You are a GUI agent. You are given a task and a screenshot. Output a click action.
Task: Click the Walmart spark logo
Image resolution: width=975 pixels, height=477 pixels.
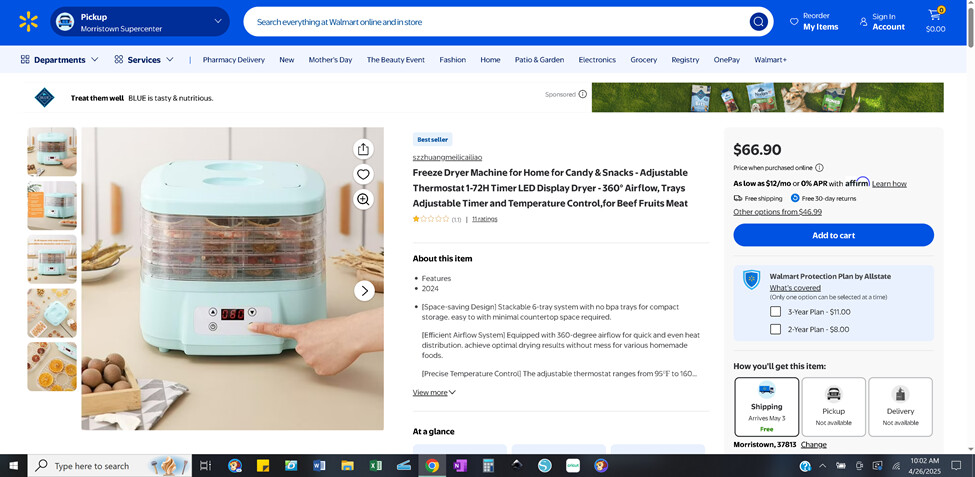click(28, 22)
